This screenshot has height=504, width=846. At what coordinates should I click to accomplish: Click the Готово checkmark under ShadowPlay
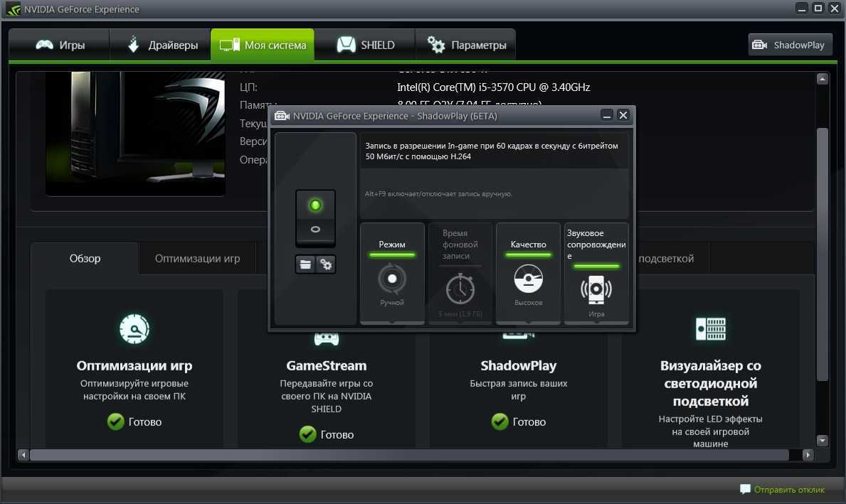pyautogui.click(x=499, y=422)
